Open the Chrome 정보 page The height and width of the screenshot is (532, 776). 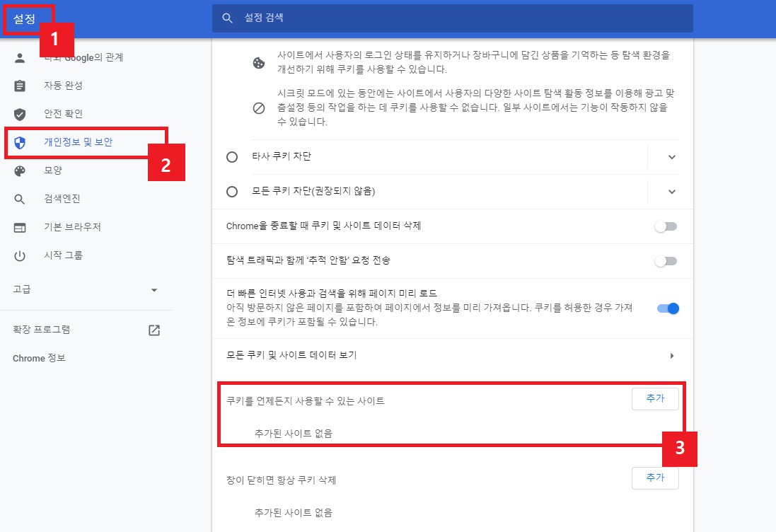(x=39, y=358)
